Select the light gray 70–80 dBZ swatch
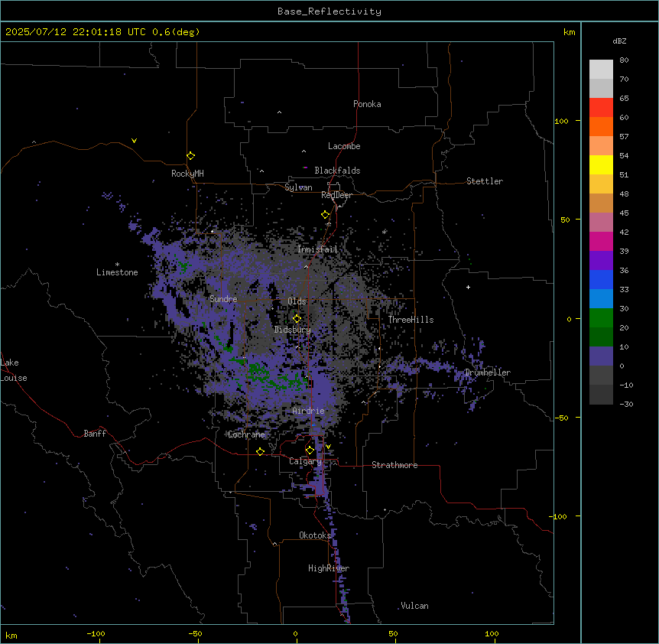659x644 pixels. [x=601, y=70]
